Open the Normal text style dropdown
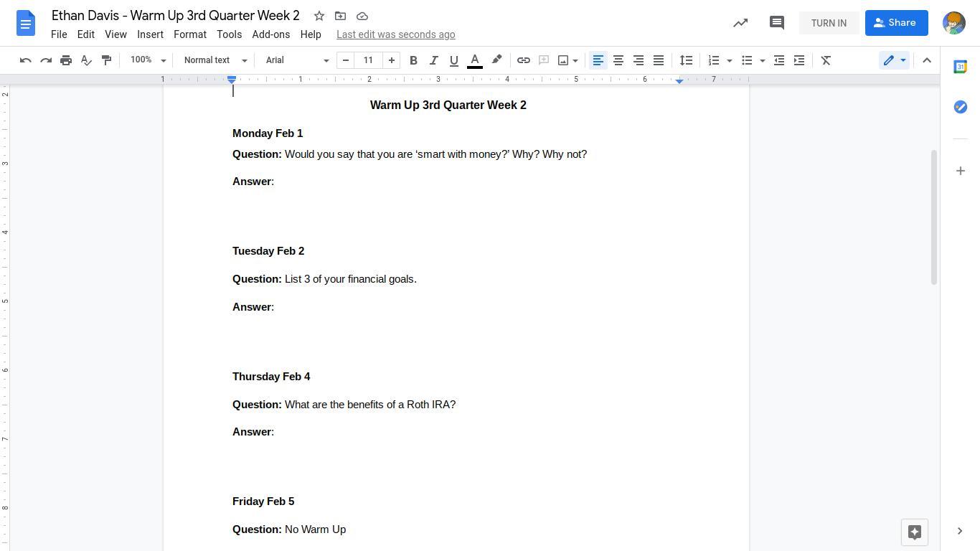The image size is (980, 551). 215,60
